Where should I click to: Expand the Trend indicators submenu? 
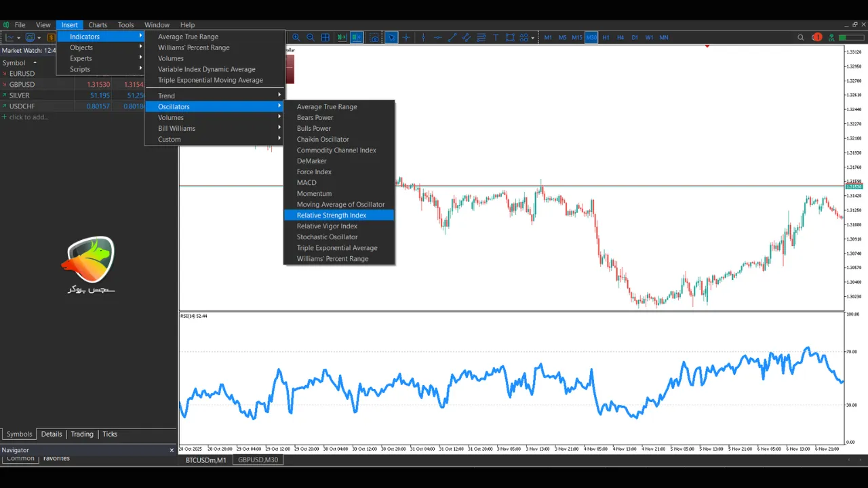[x=166, y=96]
